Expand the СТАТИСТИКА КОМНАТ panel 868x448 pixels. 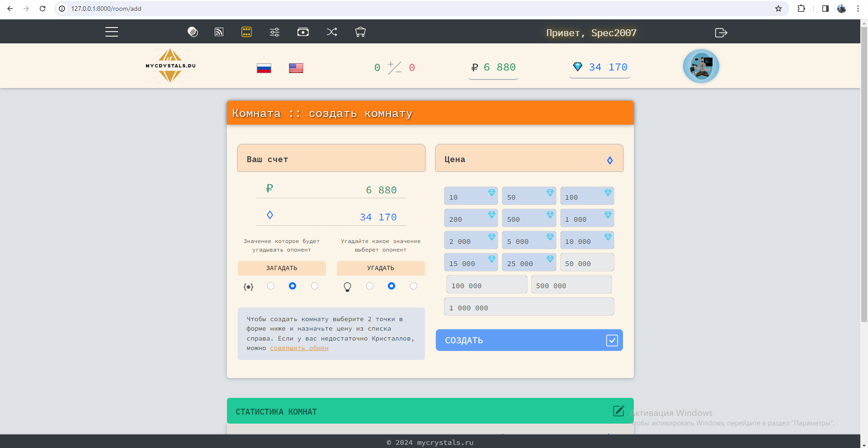[x=430, y=411]
